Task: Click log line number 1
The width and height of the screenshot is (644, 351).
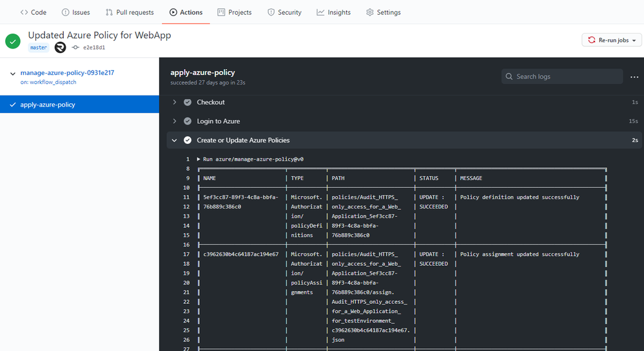Action: pyautogui.click(x=188, y=159)
